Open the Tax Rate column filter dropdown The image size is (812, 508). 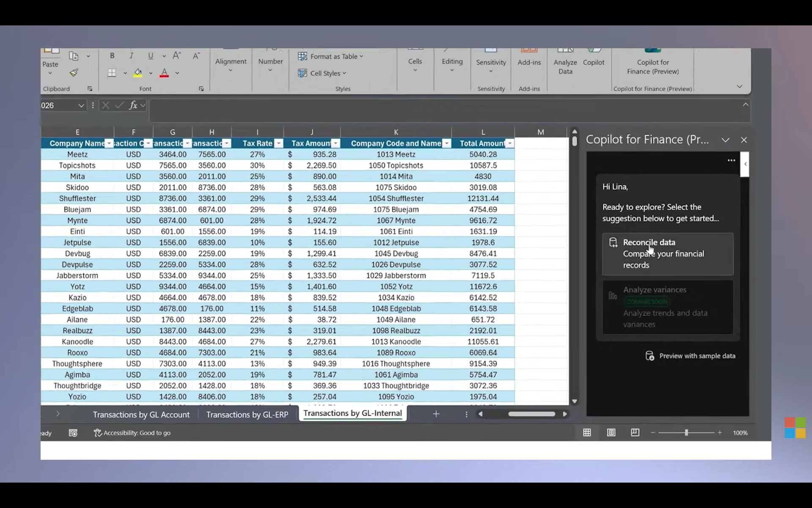coord(278,143)
